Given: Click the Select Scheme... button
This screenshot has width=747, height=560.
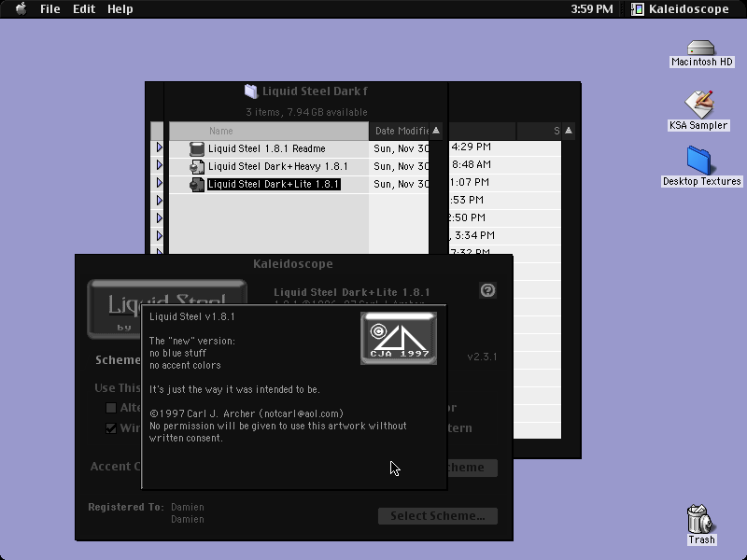Looking at the screenshot, I should (x=438, y=516).
